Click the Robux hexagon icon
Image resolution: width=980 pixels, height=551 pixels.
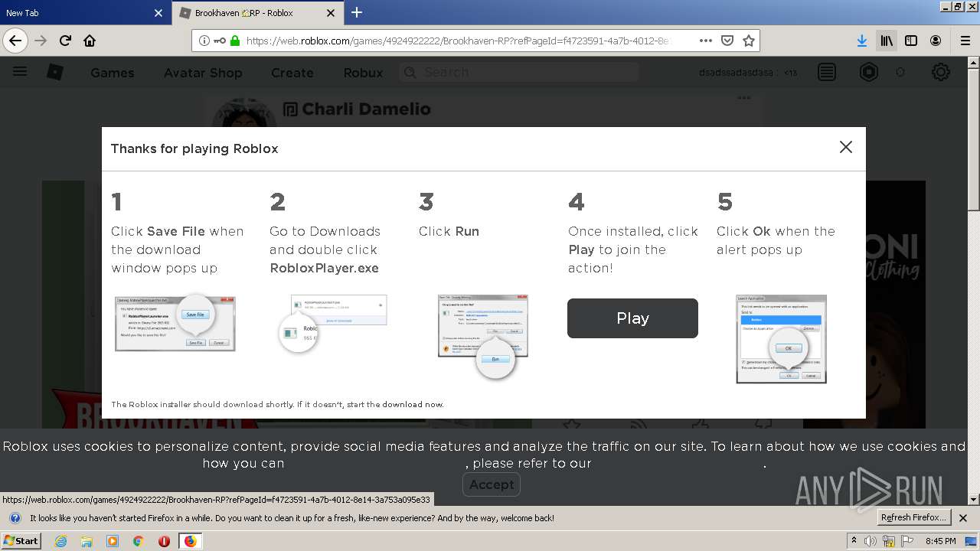(x=869, y=72)
